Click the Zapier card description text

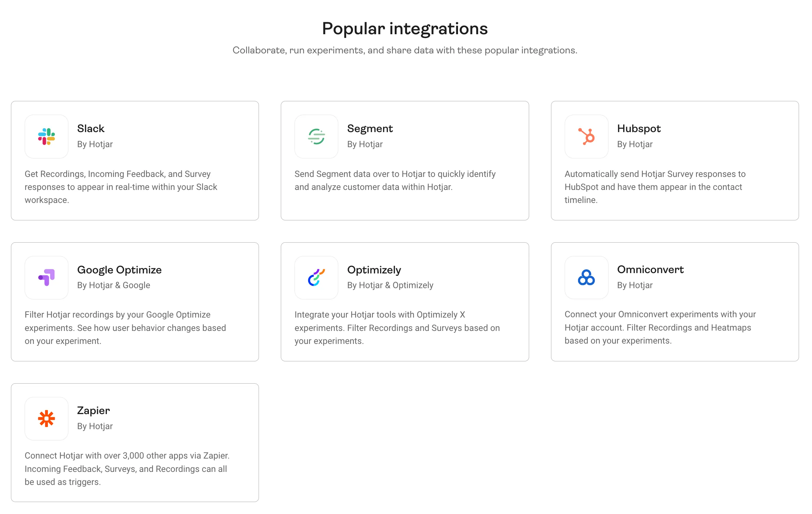coord(127,469)
